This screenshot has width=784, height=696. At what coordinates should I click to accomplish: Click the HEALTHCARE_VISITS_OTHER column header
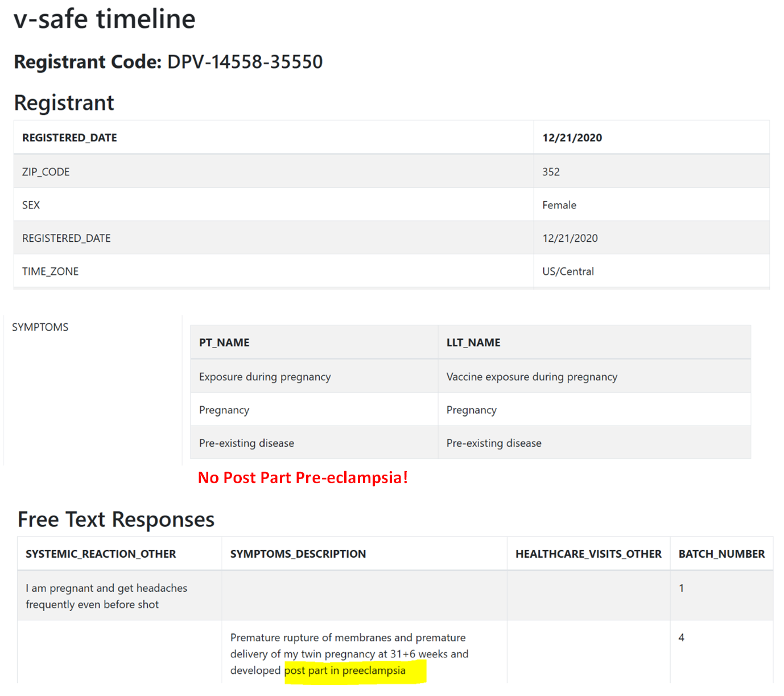click(x=588, y=554)
